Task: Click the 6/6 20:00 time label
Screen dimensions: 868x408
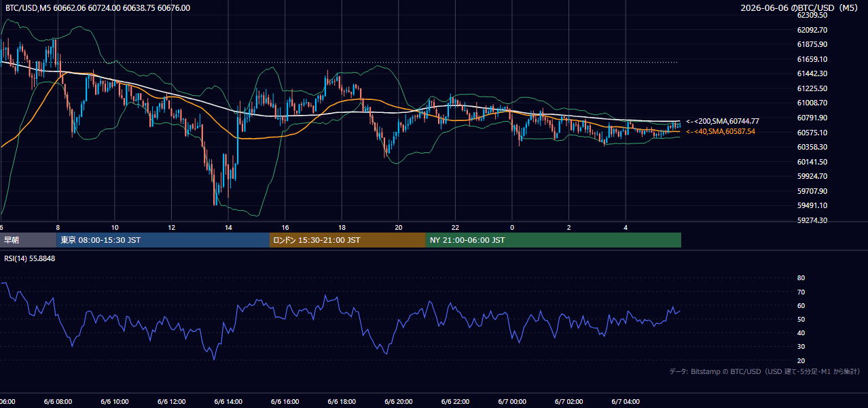Action: (x=399, y=402)
